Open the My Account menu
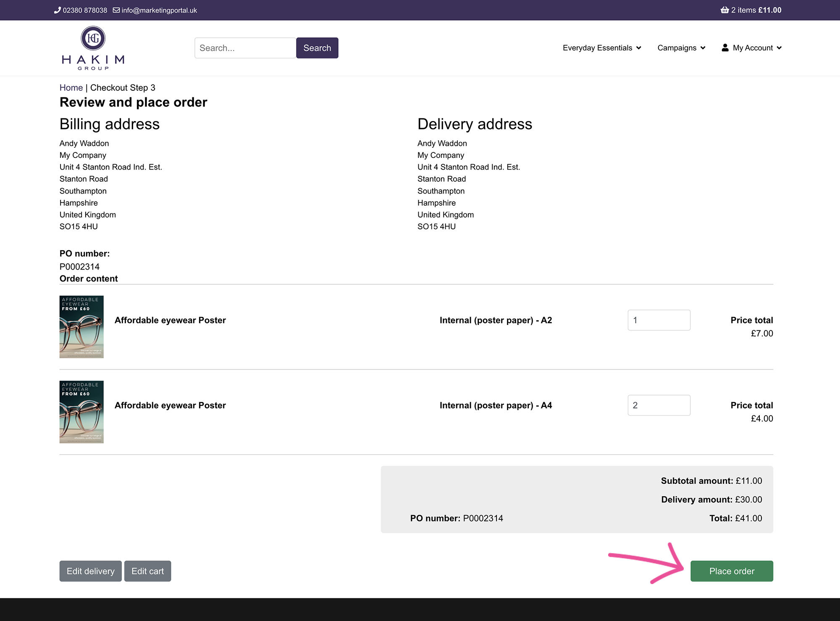840x621 pixels. coord(752,48)
